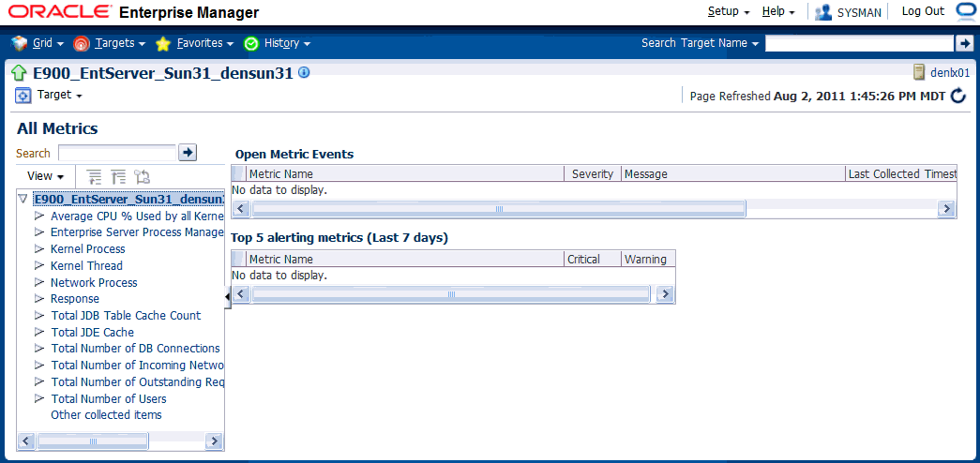Click the Target menu icon
The height and width of the screenshot is (463, 980).
point(23,96)
